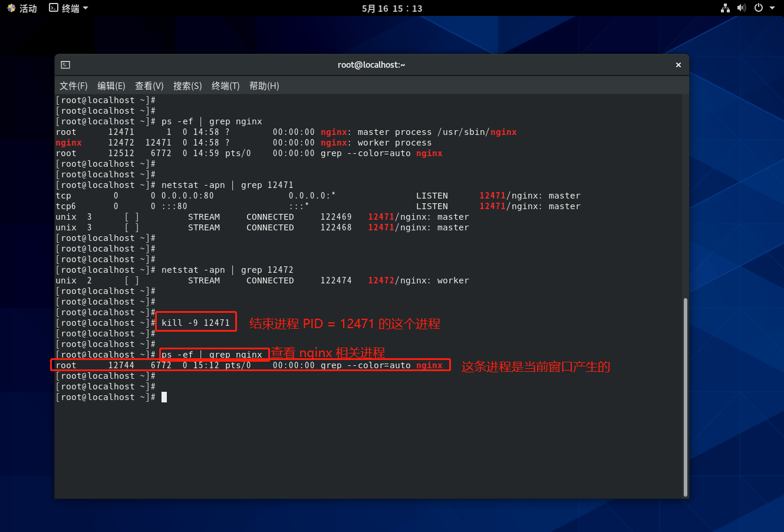
Task: Open the 帮助(H) menu
Action: [x=264, y=86]
